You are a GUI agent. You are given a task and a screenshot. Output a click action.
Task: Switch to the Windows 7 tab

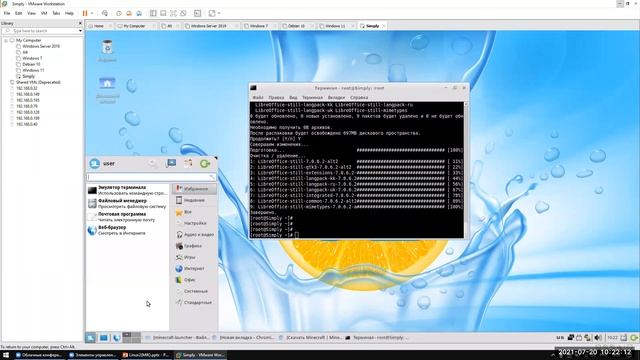tap(259, 26)
